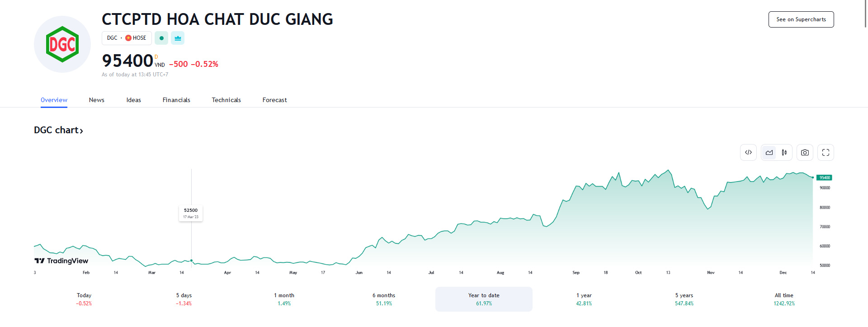This screenshot has height=327, width=868.
Task: Click the 52500 price marker on chart
Action: pos(191,213)
